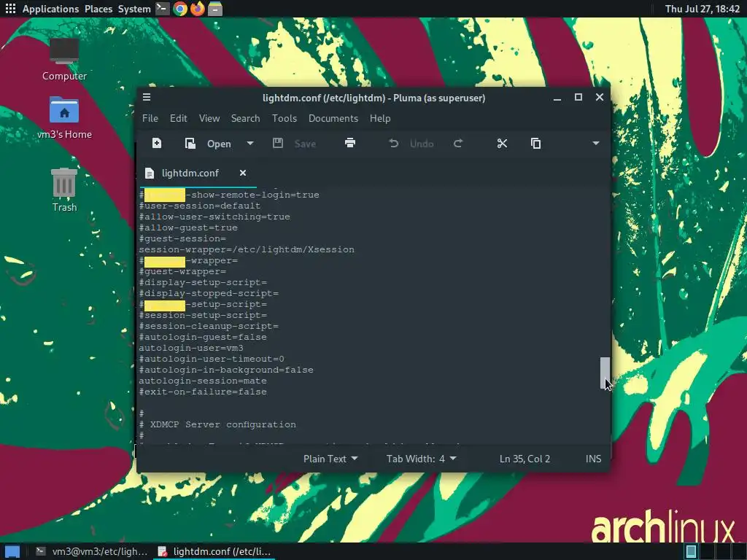
Task: Toggle INS insert mode indicator
Action: click(x=593, y=459)
